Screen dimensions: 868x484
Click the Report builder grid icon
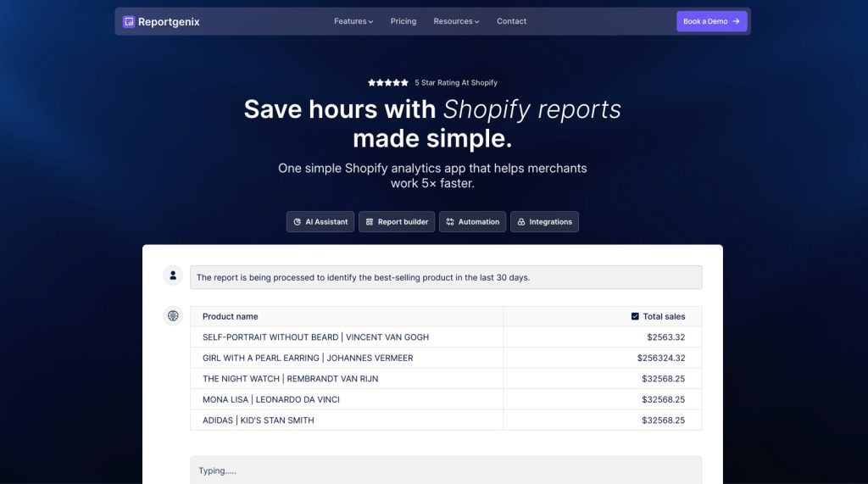[x=370, y=221]
